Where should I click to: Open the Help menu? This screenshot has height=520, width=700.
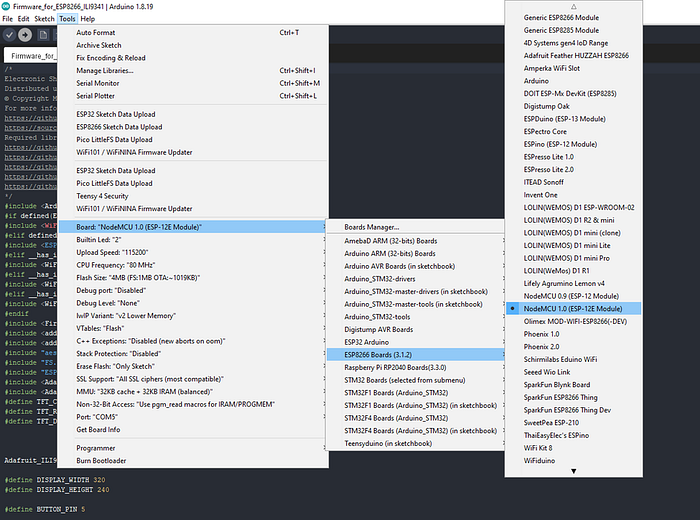[88, 19]
